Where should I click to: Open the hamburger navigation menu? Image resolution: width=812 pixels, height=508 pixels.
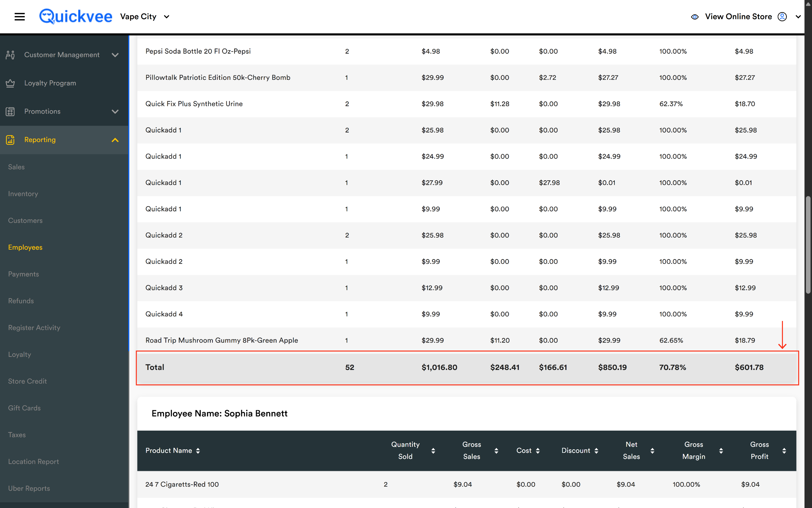point(19,16)
